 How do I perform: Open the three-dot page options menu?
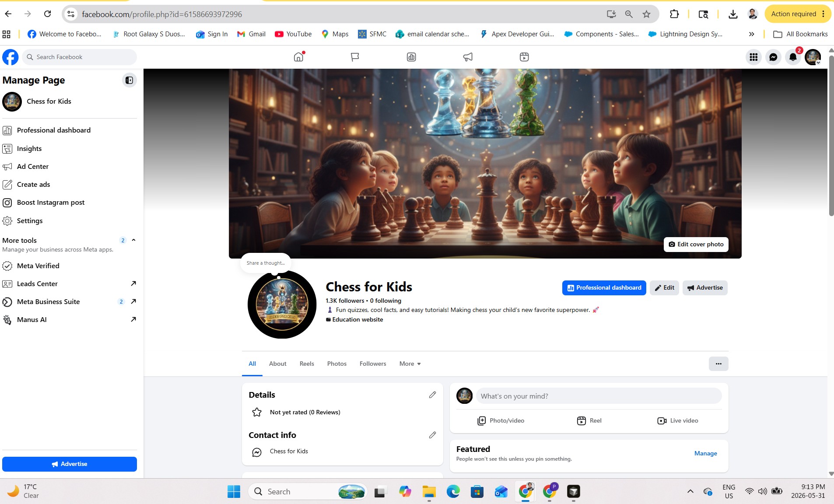pyautogui.click(x=718, y=364)
